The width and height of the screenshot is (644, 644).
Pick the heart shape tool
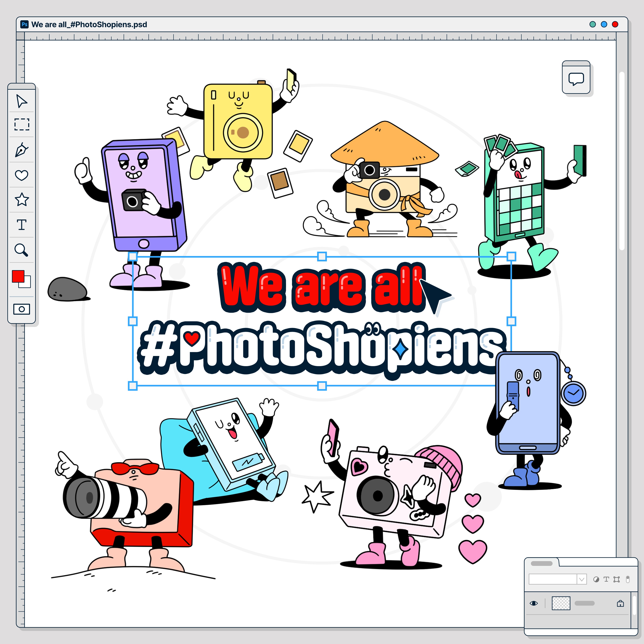click(22, 175)
